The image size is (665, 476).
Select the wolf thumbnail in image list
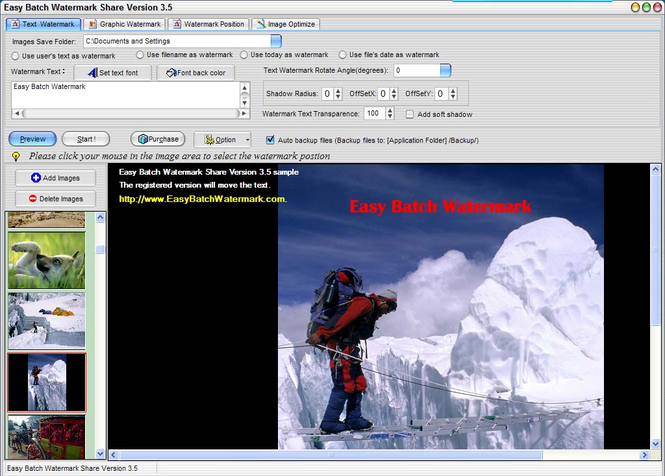(47, 260)
